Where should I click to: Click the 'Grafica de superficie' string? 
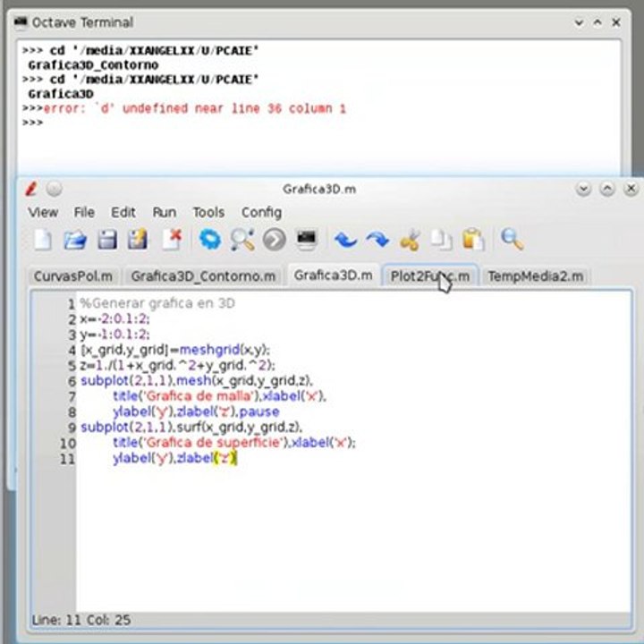(214, 443)
